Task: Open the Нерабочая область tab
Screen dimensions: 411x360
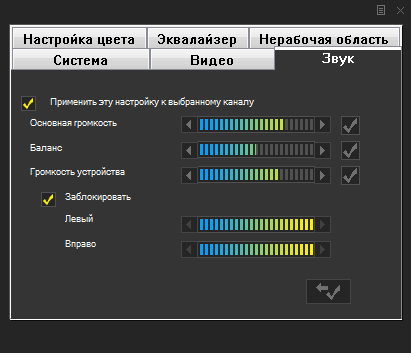Action: (324, 38)
